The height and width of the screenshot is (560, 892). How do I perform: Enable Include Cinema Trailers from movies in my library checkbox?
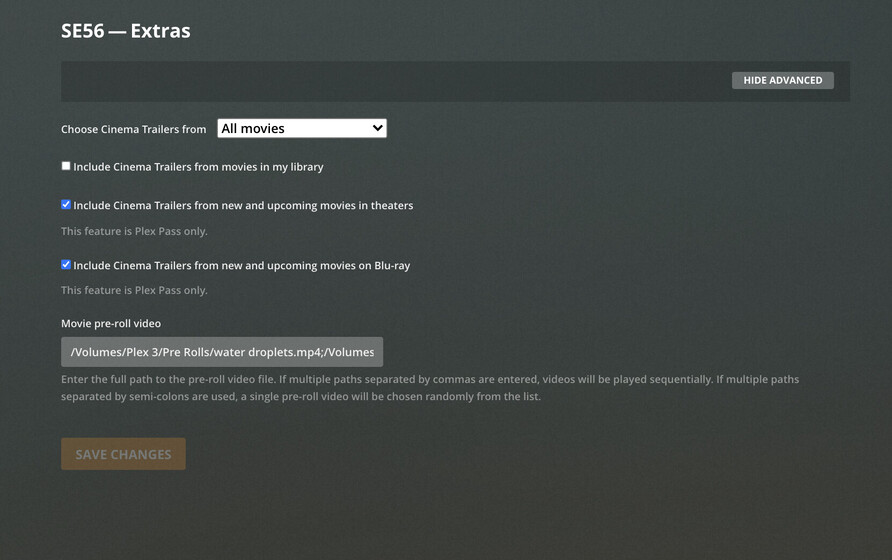tap(66, 166)
